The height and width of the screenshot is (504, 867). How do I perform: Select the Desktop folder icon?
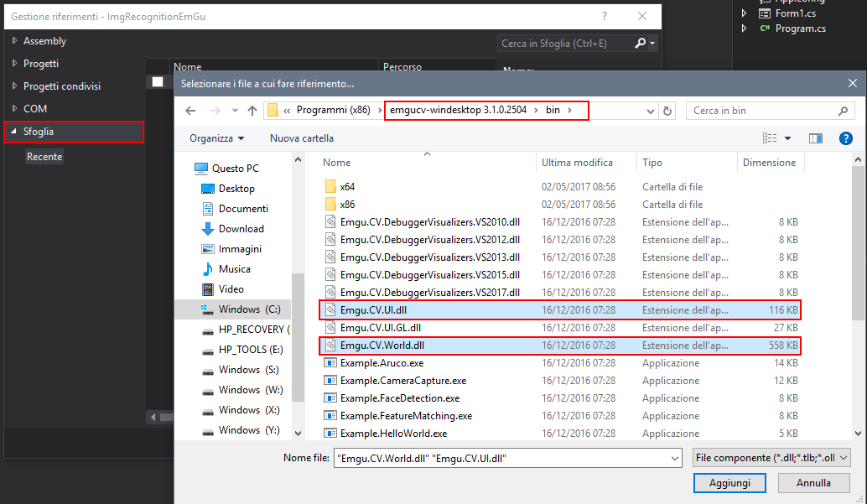pyautogui.click(x=208, y=189)
